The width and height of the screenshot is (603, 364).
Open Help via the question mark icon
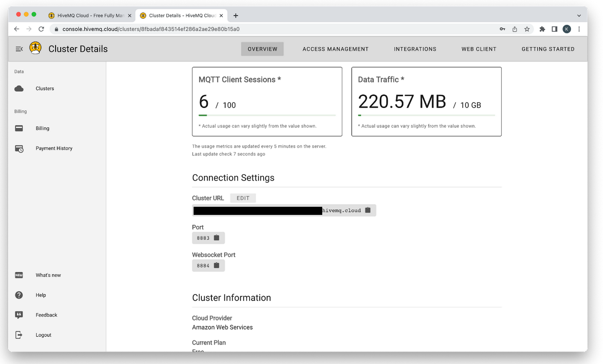[x=19, y=295]
